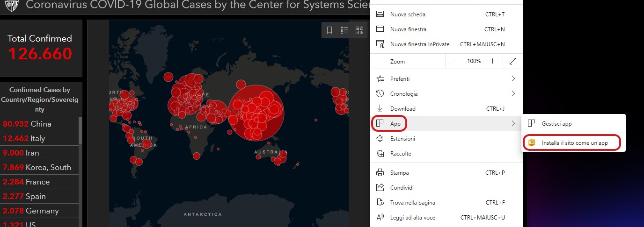The image size is (644, 227).
Task: Open the Estensioni menu entry
Action: [446, 139]
